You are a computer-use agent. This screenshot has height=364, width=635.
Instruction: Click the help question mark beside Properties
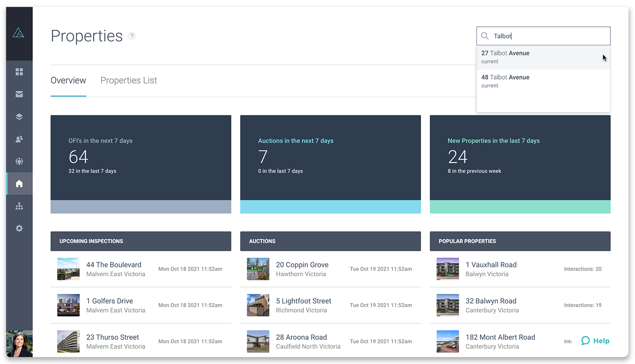click(132, 36)
